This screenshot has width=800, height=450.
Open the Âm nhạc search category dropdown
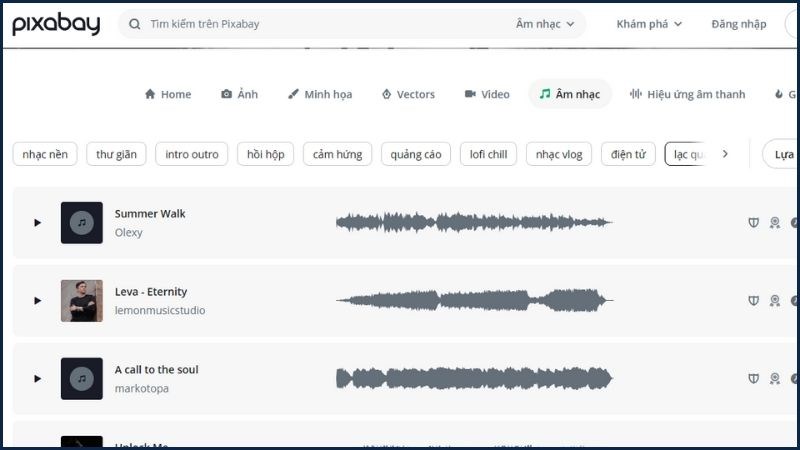click(x=545, y=24)
